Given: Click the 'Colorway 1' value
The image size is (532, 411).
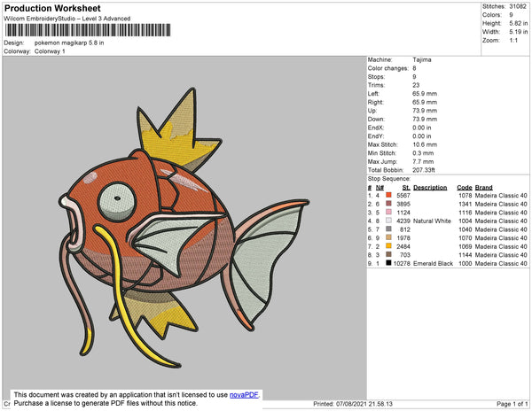Looking at the screenshot, I should pos(50,51).
